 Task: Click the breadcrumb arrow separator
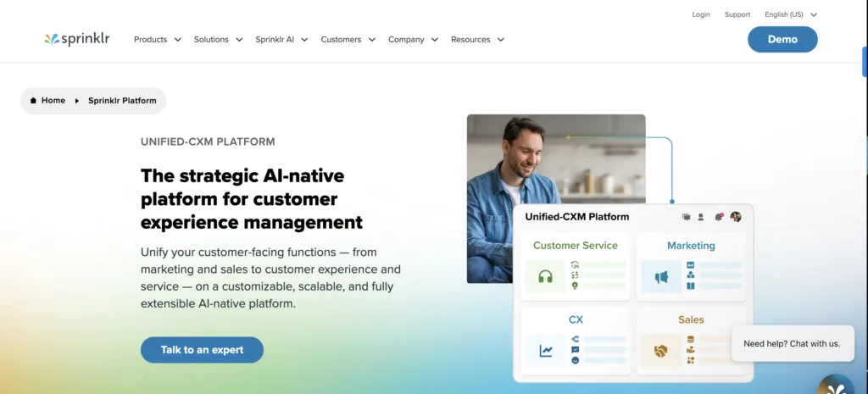coord(77,101)
